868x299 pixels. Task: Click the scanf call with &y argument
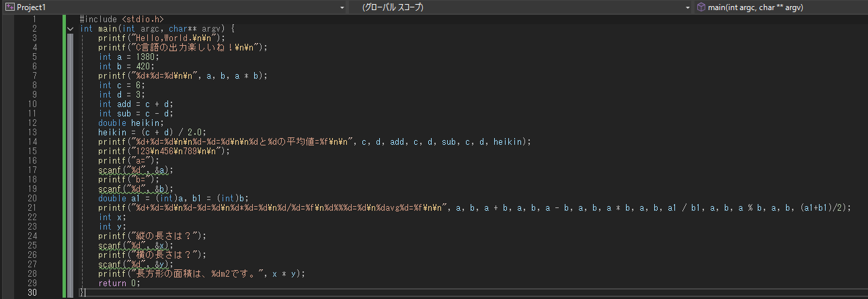click(135, 265)
